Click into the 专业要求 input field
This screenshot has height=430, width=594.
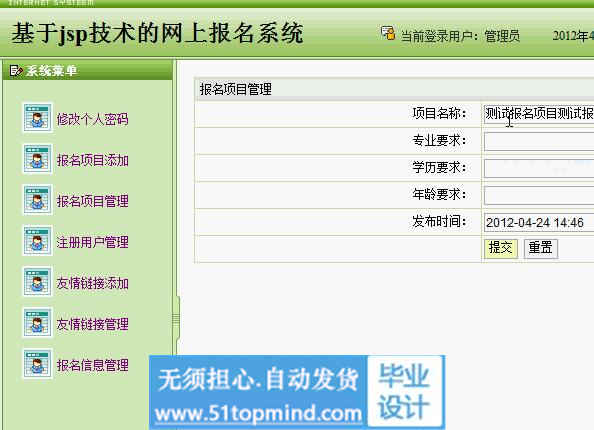click(x=539, y=141)
